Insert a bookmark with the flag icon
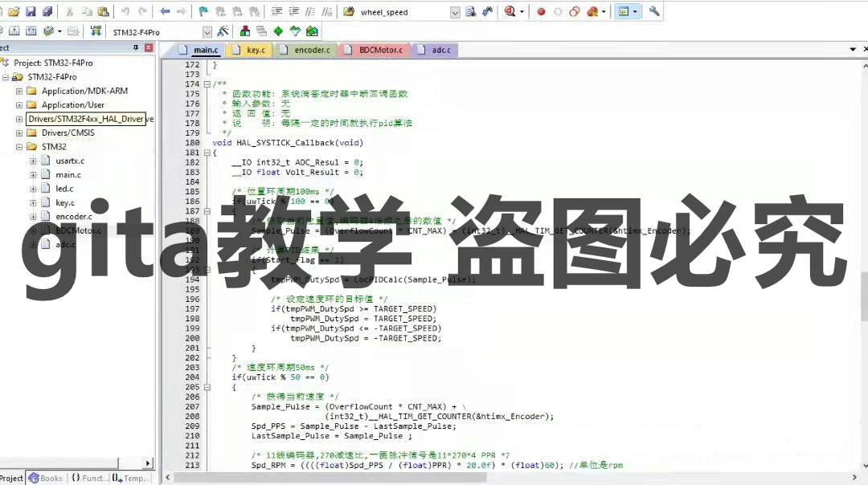 203,11
